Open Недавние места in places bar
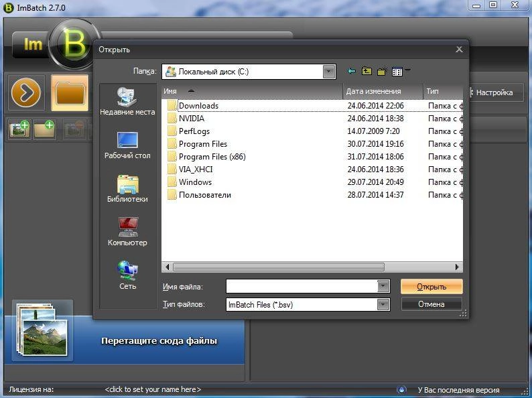The width and height of the screenshot is (532, 398). pyautogui.click(x=127, y=101)
